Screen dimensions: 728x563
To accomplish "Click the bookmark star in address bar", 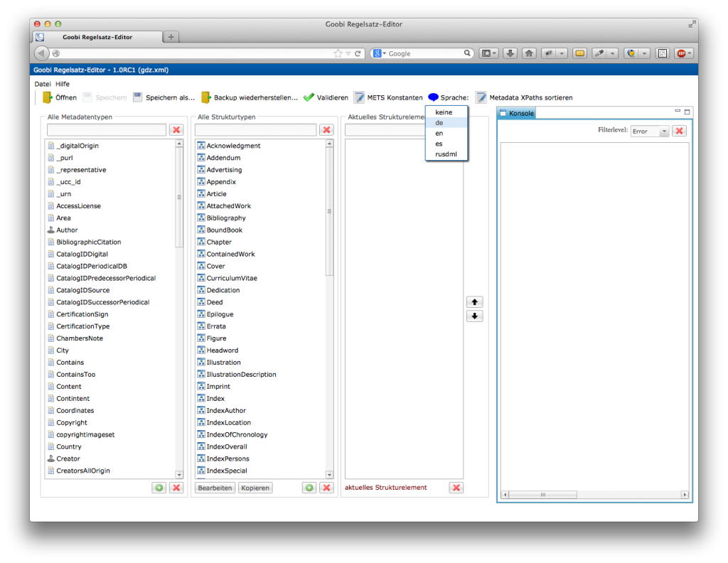I will point(338,53).
